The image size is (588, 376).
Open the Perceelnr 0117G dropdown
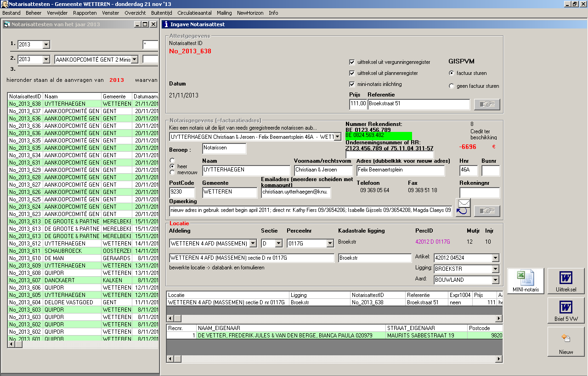(330, 243)
